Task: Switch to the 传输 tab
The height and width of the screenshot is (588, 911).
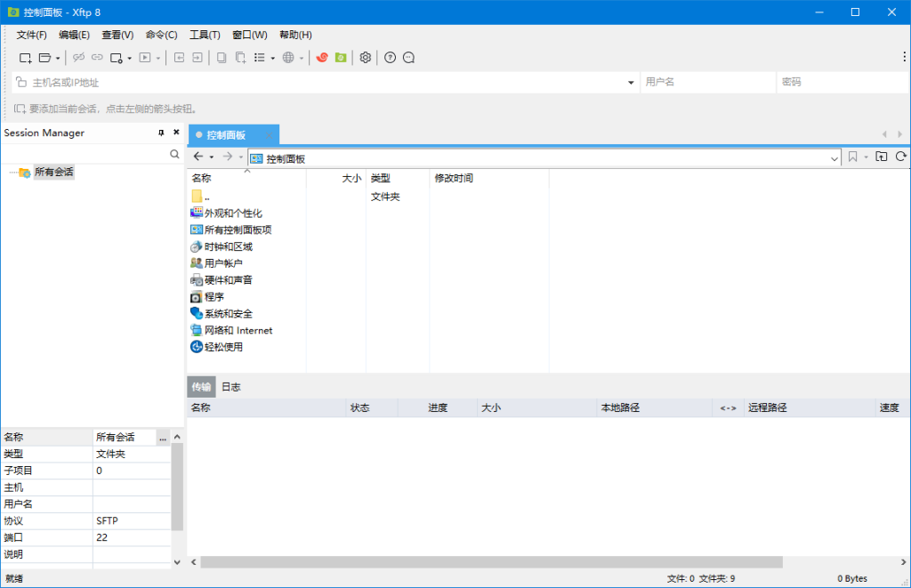Action: coord(201,387)
